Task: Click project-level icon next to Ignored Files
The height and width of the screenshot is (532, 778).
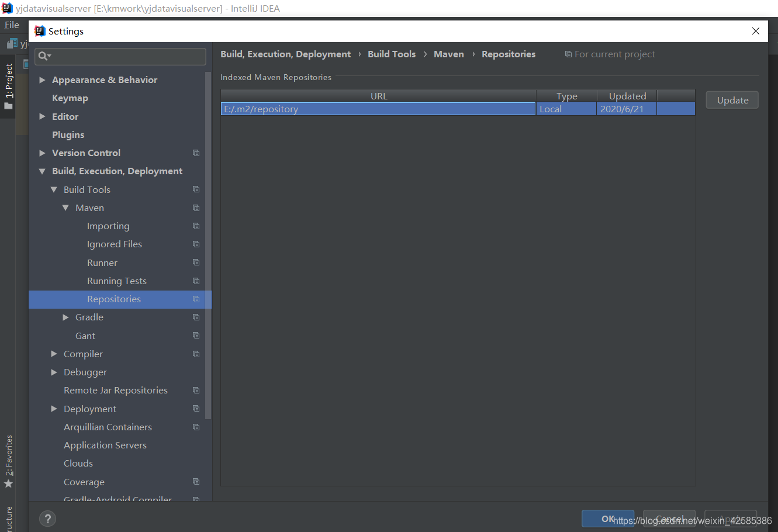Action: pyautogui.click(x=196, y=244)
